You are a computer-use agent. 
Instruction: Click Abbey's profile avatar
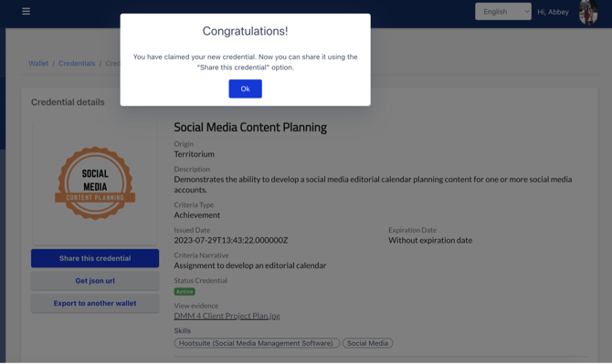tap(588, 13)
